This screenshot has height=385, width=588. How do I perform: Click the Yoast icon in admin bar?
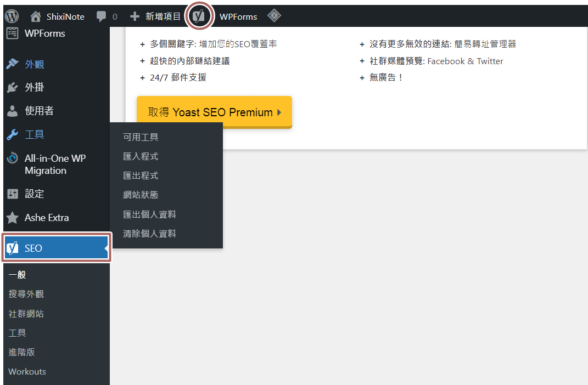pyautogui.click(x=199, y=16)
